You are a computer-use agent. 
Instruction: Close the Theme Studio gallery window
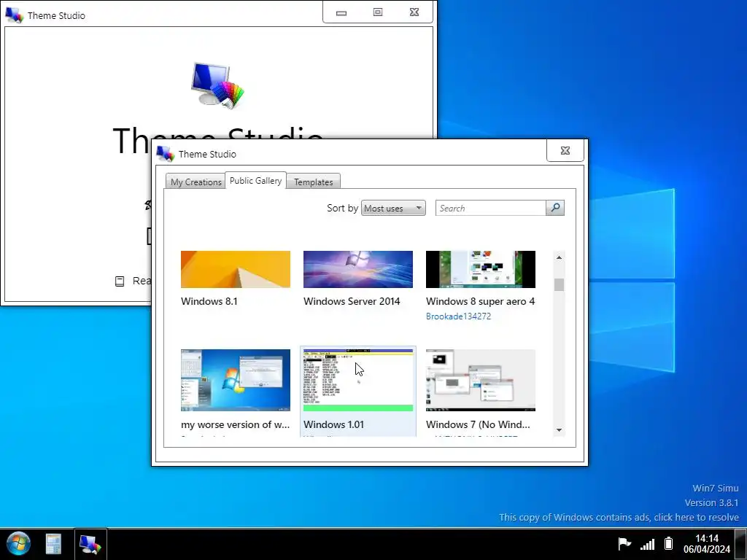565,150
